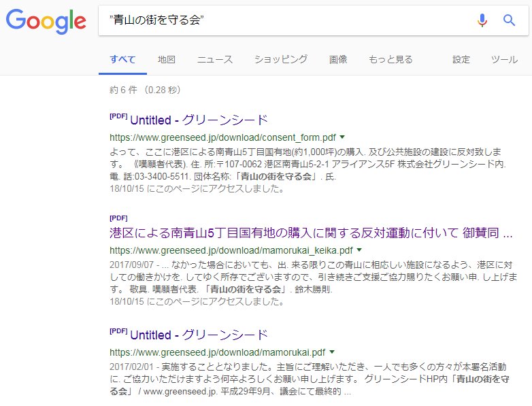Click the Google logo
This screenshot has width=532, height=406.
pyautogui.click(x=46, y=21)
